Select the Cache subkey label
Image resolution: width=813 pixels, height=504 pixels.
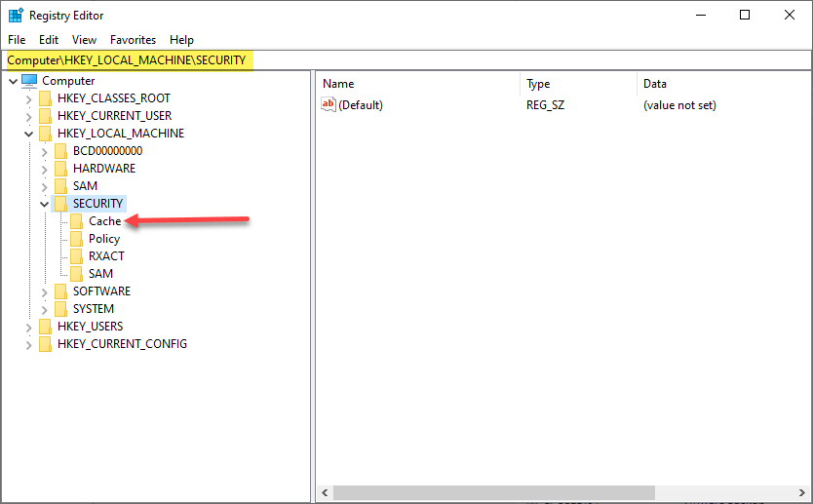coord(104,221)
